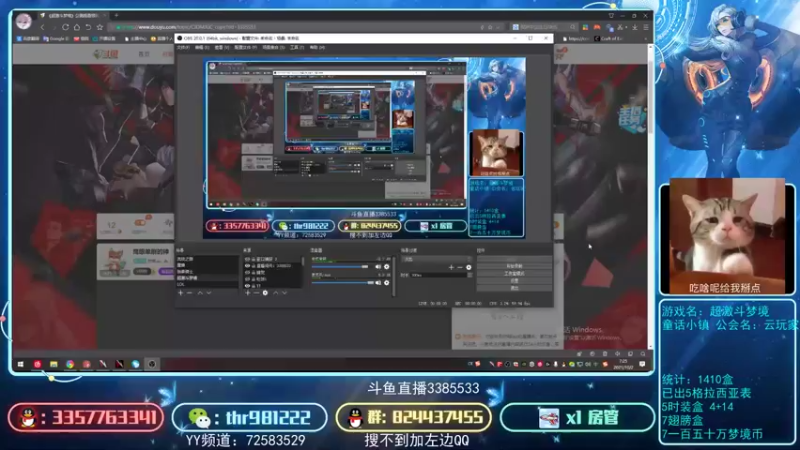Select the first scene in Scenes list
The width and height of the screenshot is (800, 450).
(x=207, y=259)
